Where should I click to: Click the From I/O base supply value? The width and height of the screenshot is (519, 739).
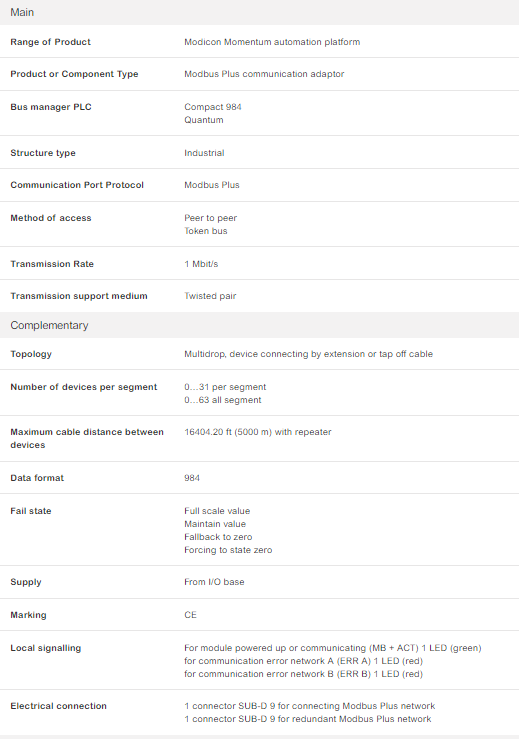[214, 582]
